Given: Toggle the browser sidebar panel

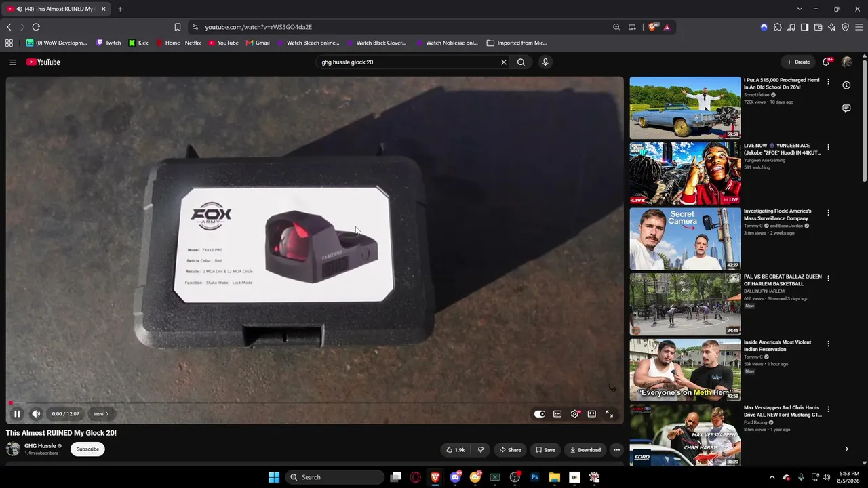Looking at the screenshot, I should pos(804,27).
